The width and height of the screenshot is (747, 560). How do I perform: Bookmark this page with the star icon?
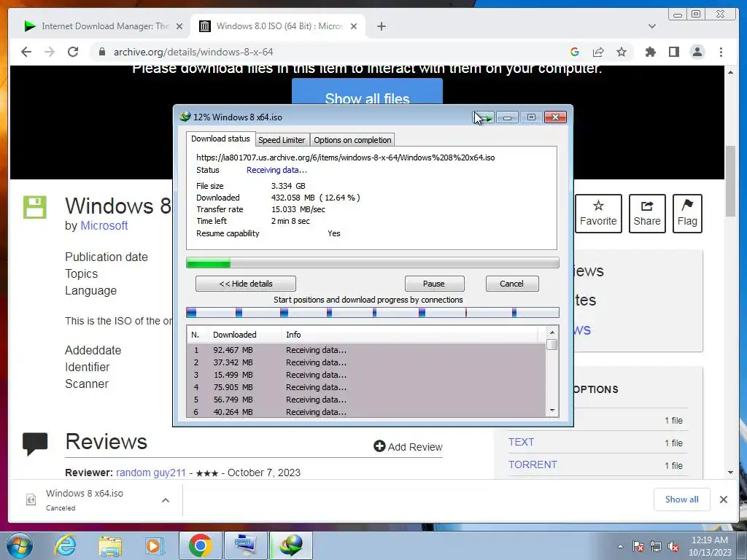click(622, 52)
